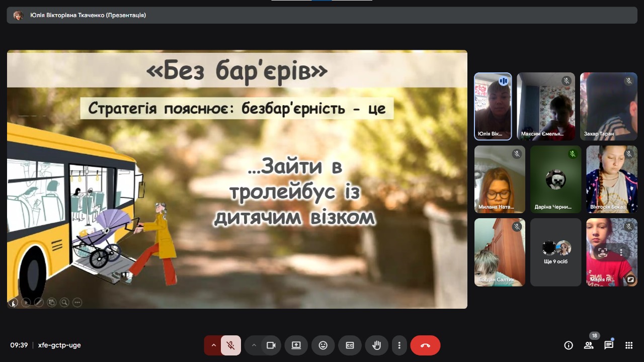
Task: Toggle the camera on or off
Action: (271, 345)
